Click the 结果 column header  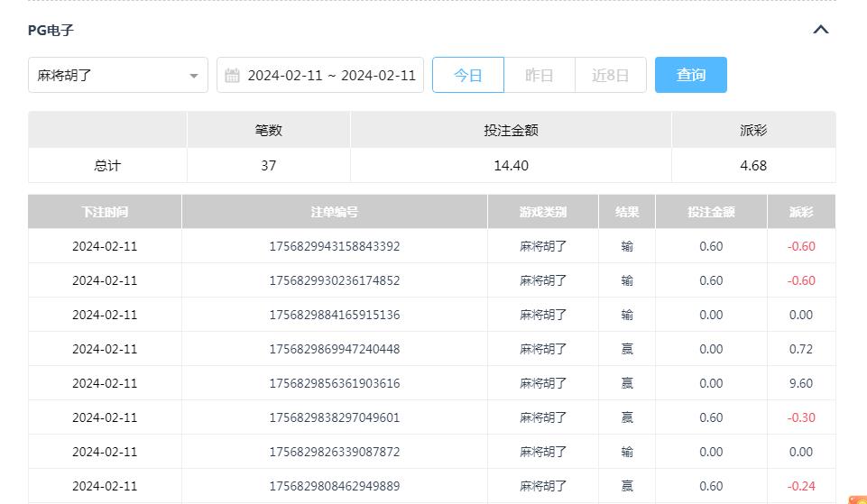(x=627, y=212)
